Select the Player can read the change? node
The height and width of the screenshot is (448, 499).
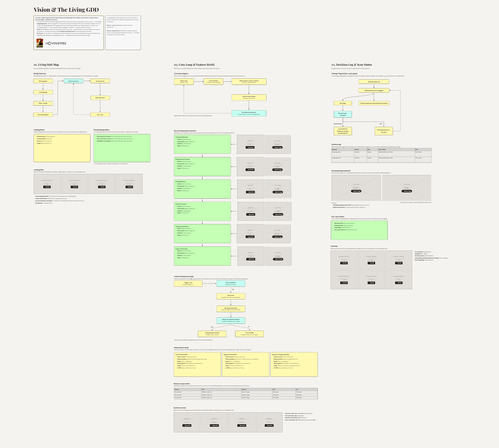coord(231,320)
